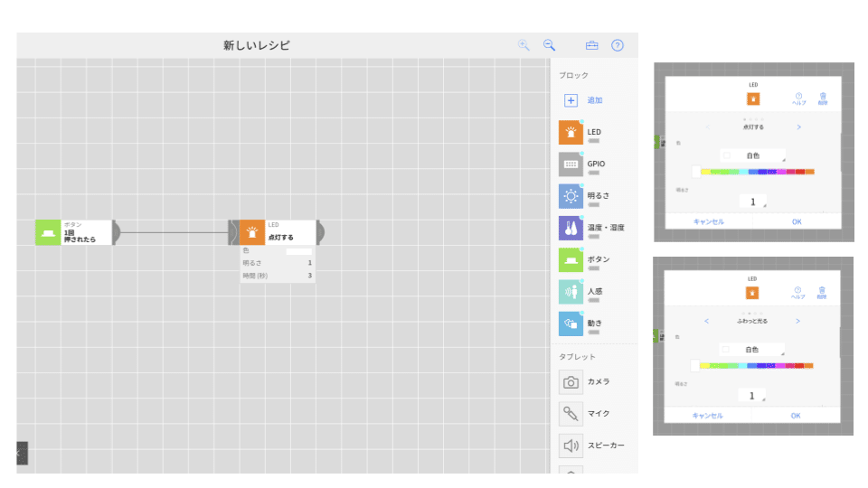Go to previous mode before ふわっと光る
The height and width of the screenshot is (488, 868).
[x=706, y=321]
